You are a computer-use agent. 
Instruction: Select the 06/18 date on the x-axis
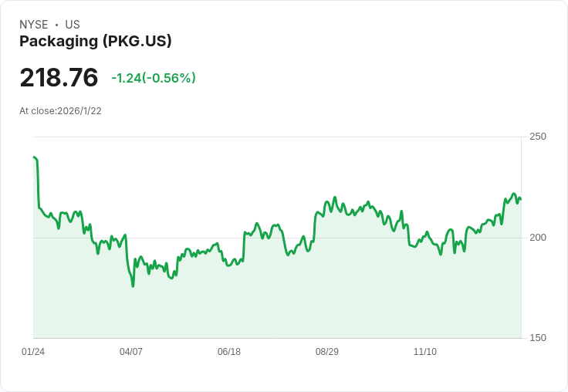coord(229,352)
